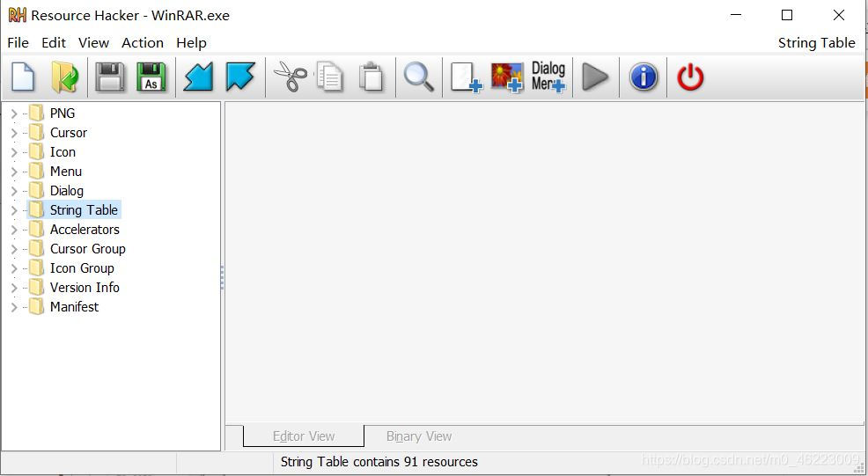Add new blank resource icon

click(466, 77)
